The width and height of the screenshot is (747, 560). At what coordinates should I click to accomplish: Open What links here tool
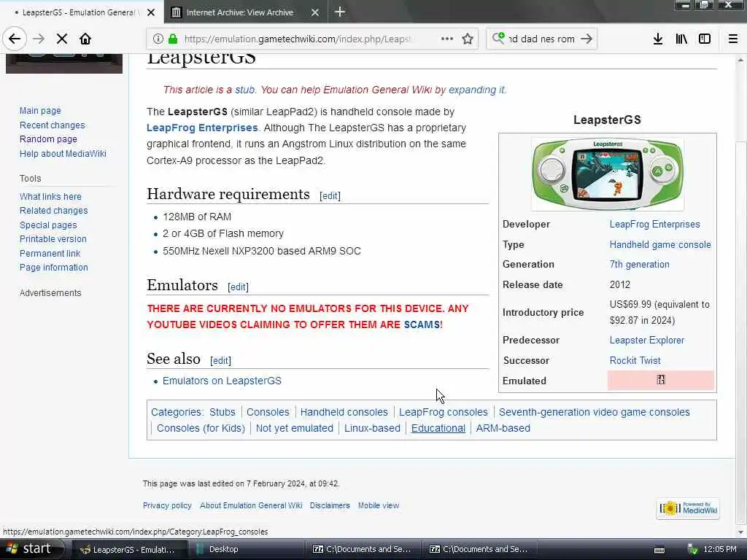click(50, 197)
